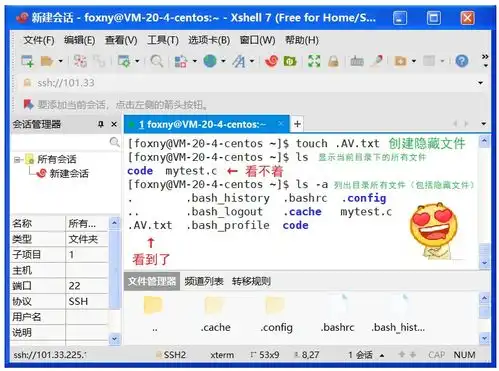Click xterm in status bar

222,355
